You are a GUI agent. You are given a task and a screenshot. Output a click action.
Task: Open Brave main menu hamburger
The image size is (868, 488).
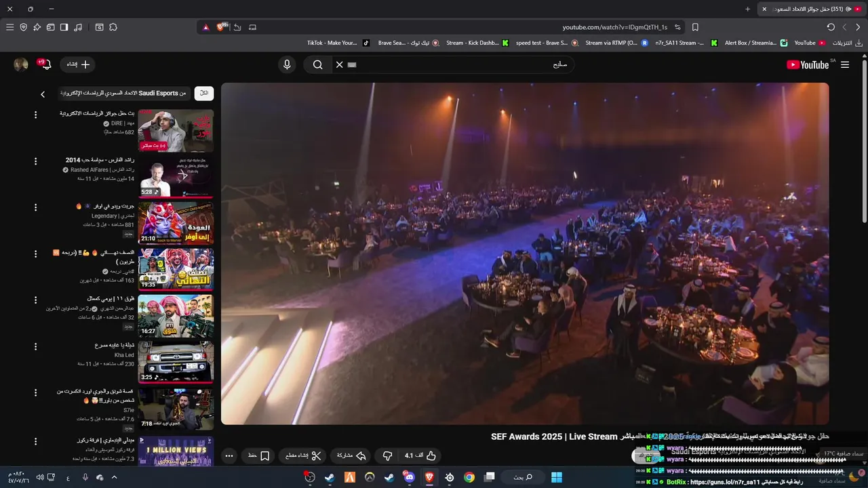pyautogui.click(x=9, y=27)
